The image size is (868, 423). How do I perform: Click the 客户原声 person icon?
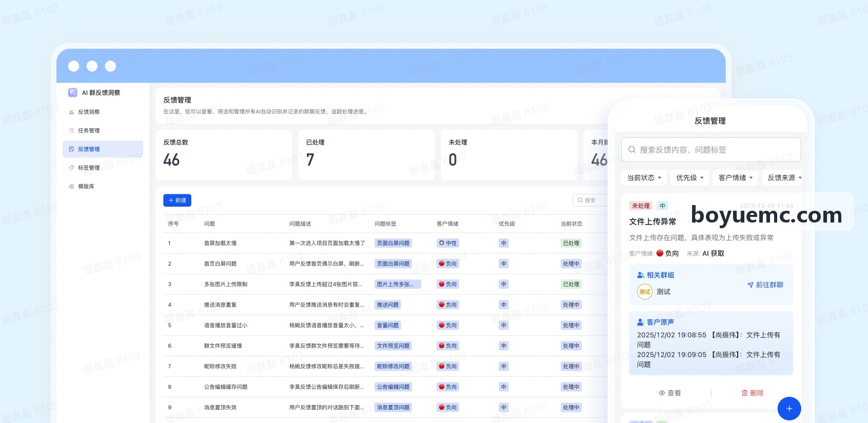[641, 322]
